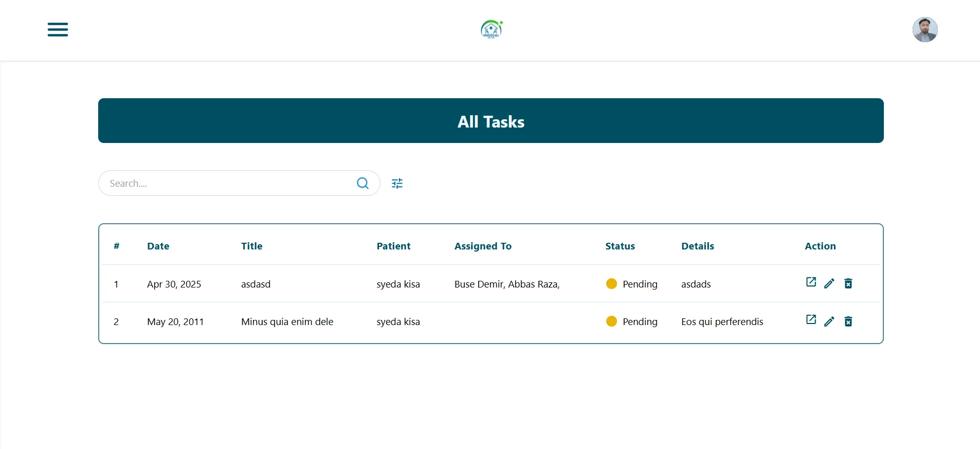Delete the 'Minus quia enim dele' task
980x449 pixels.
click(x=848, y=321)
